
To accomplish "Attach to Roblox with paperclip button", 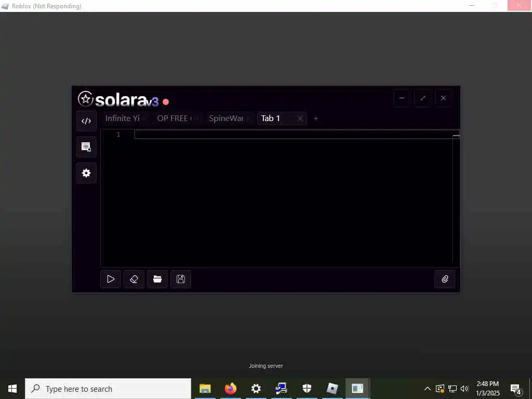I will [x=445, y=279].
